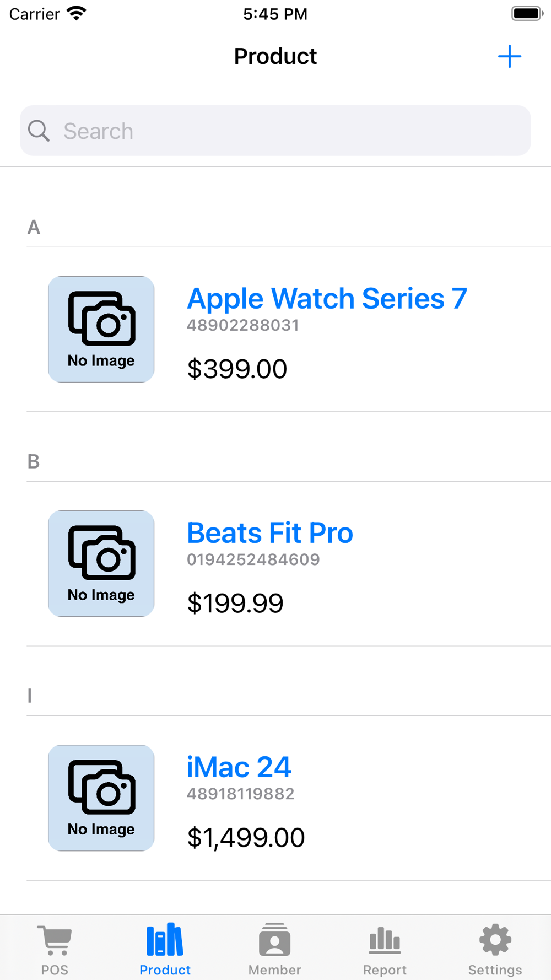The height and width of the screenshot is (980, 551).
Task: Click the Search input field
Action: pos(275,131)
